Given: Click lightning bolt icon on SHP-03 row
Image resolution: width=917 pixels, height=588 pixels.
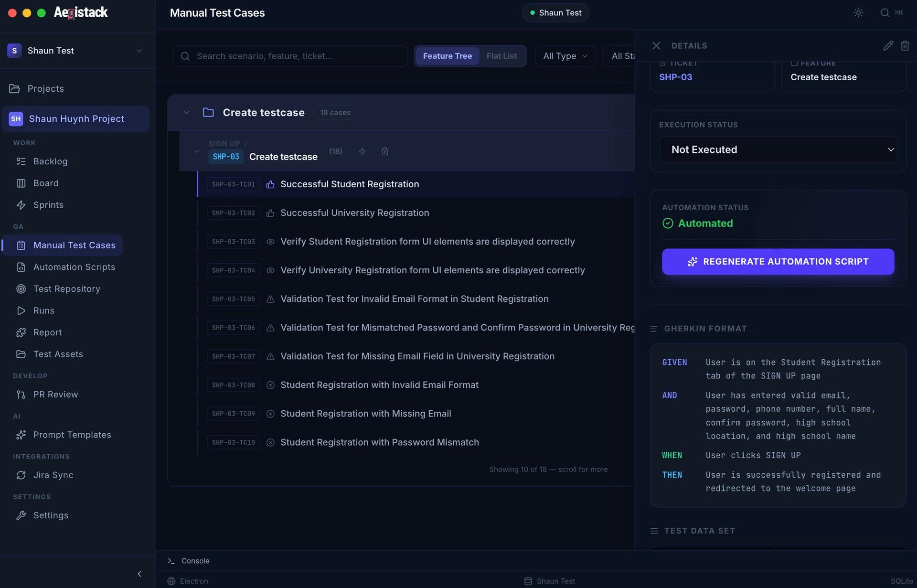Looking at the screenshot, I should pos(362,151).
